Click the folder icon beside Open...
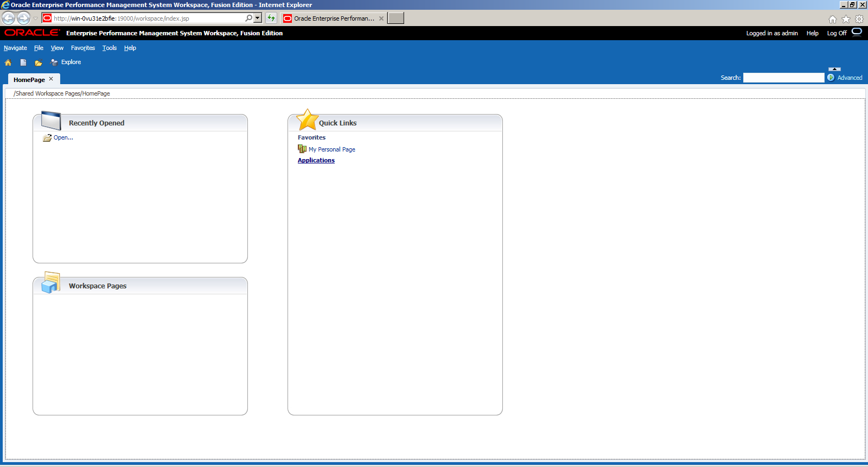Viewport: 868px width, 467px height. (47, 138)
